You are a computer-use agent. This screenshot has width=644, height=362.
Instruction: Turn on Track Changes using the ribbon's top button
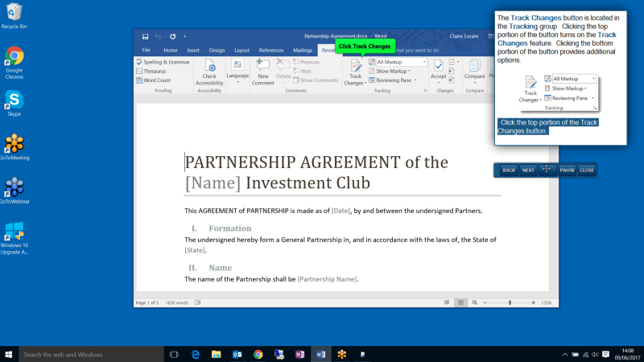[x=356, y=66]
